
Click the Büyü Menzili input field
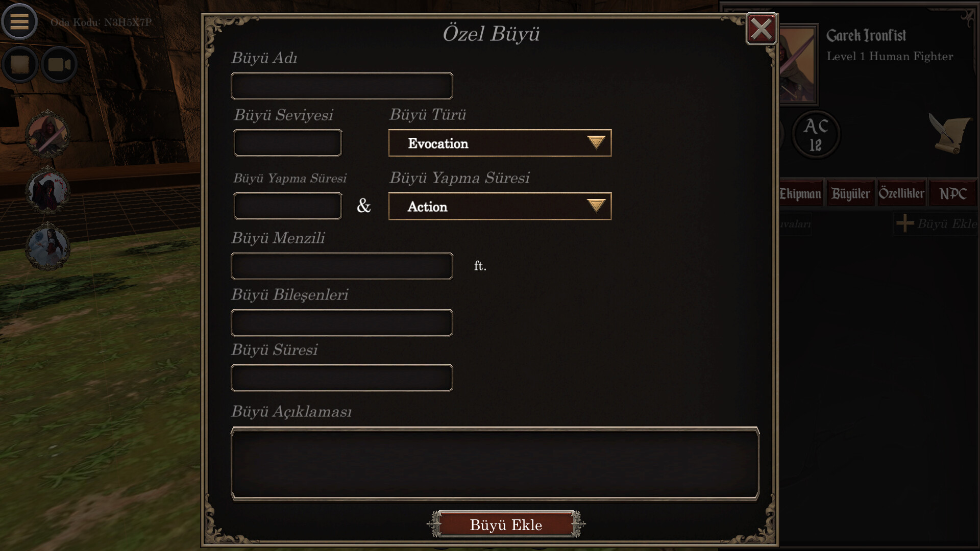pos(342,266)
